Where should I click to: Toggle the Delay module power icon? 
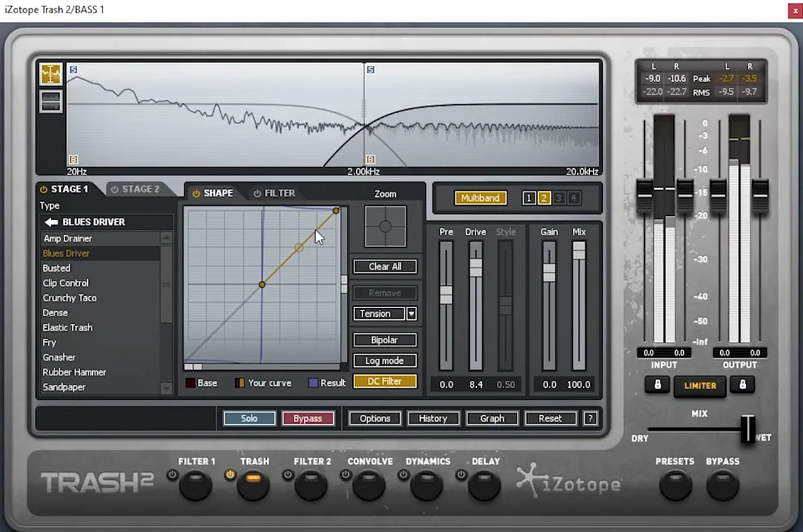pos(461,475)
